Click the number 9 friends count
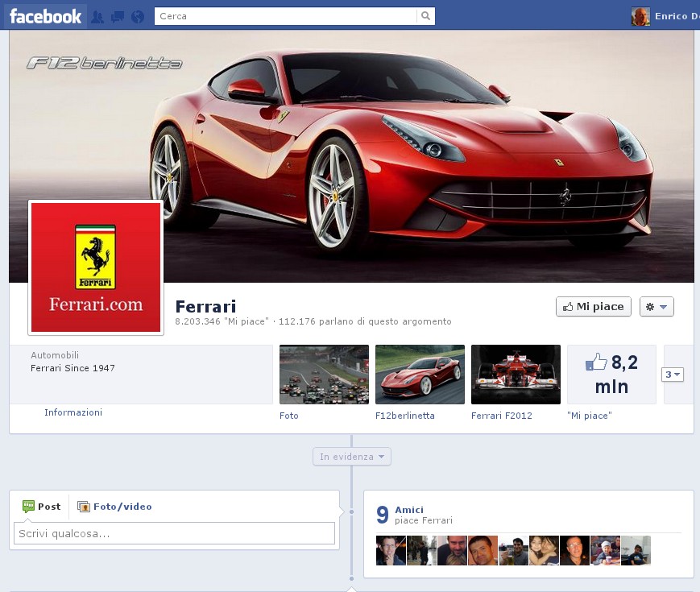The width and height of the screenshot is (700, 592). (383, 515)
